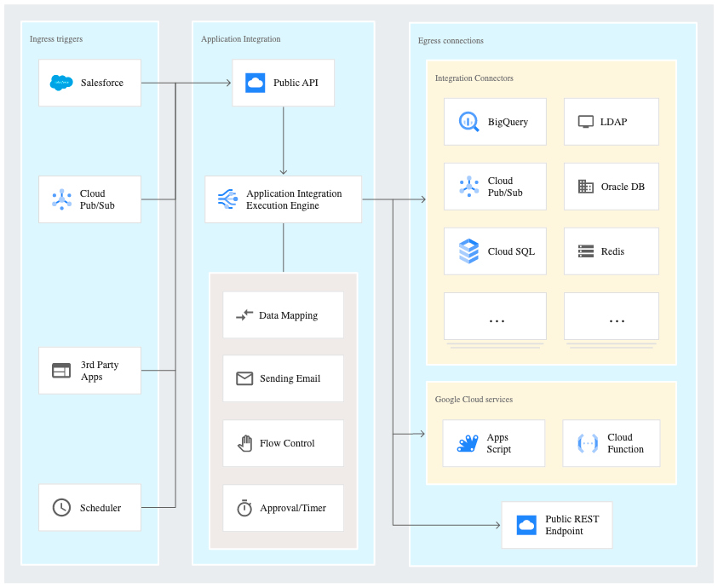The width and height of the screenshot is (718, 588).
Task: Click the 3rd Party Apps box
Action: [89, 370]
